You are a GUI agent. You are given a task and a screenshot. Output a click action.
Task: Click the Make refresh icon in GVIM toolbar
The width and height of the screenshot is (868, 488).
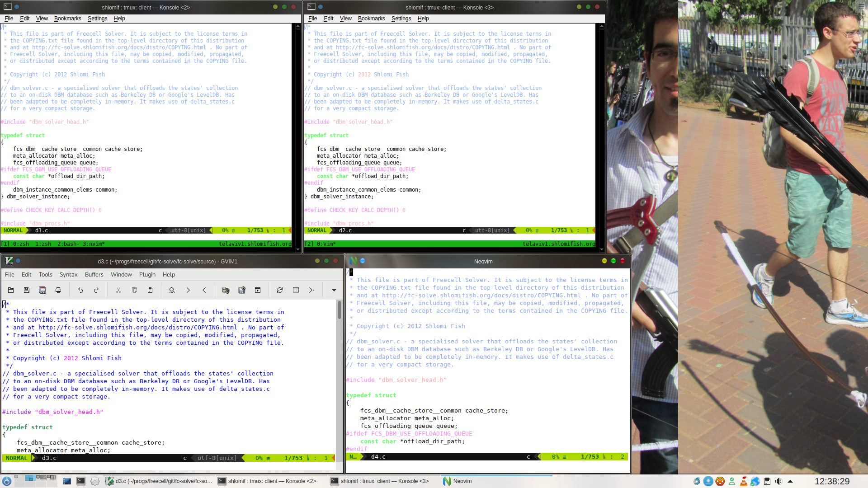280,291
